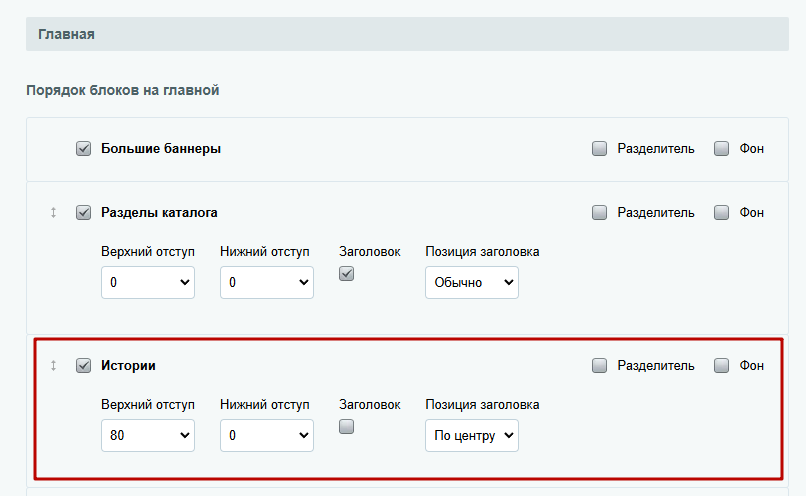Open Нижний отступ dropdown in Разделы каталога
This screenshot has height=496, width=806.
(267, 282)
